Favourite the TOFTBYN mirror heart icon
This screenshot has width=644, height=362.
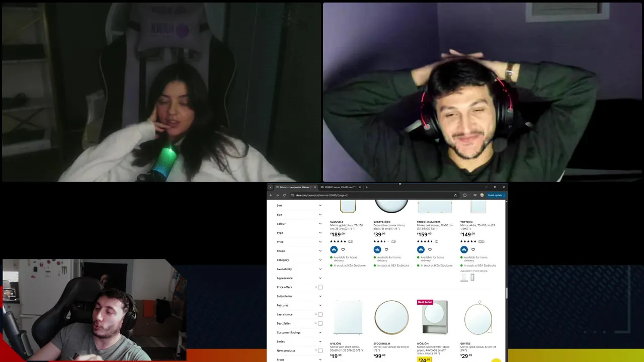(x=473, y=249)
